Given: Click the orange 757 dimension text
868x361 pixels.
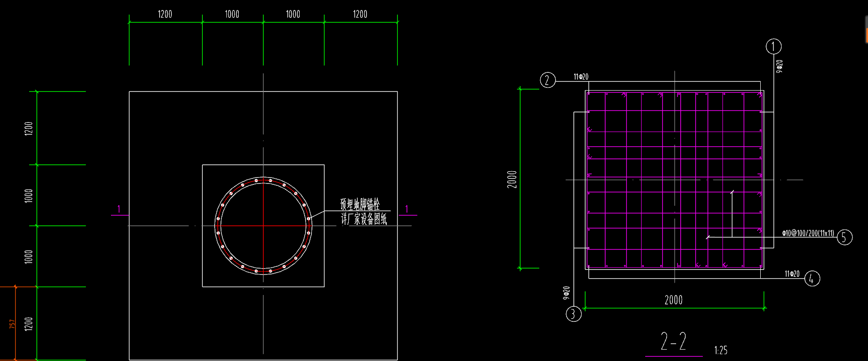Looking at the screenshot, I should coord(12,324).
